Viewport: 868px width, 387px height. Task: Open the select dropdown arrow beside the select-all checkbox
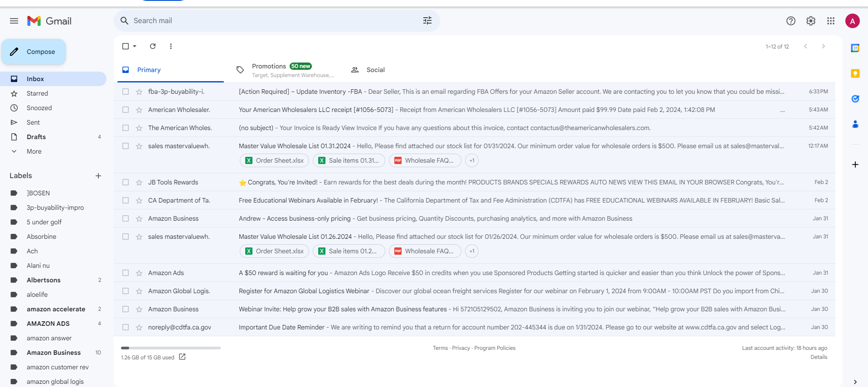coord(135,46)
